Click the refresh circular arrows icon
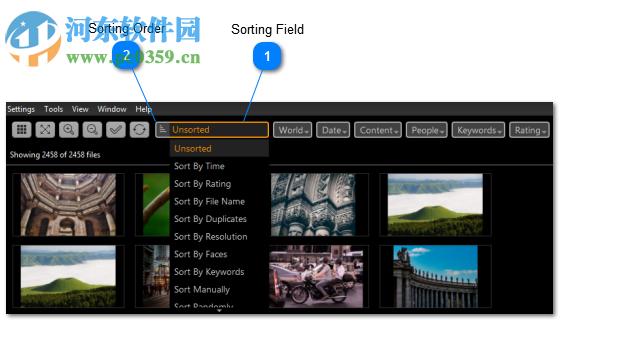This screenshot has height=361, width=631. coord(139,130)
